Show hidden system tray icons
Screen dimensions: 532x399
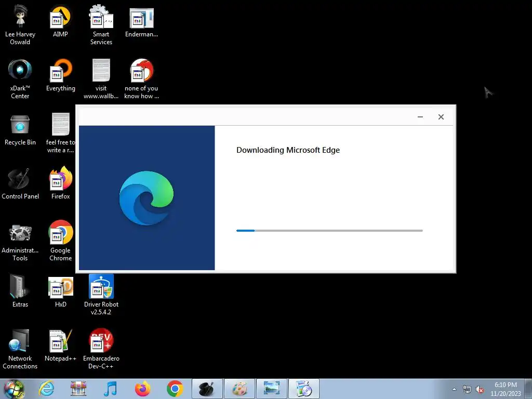pyautogui.click(x=454, y=389)
